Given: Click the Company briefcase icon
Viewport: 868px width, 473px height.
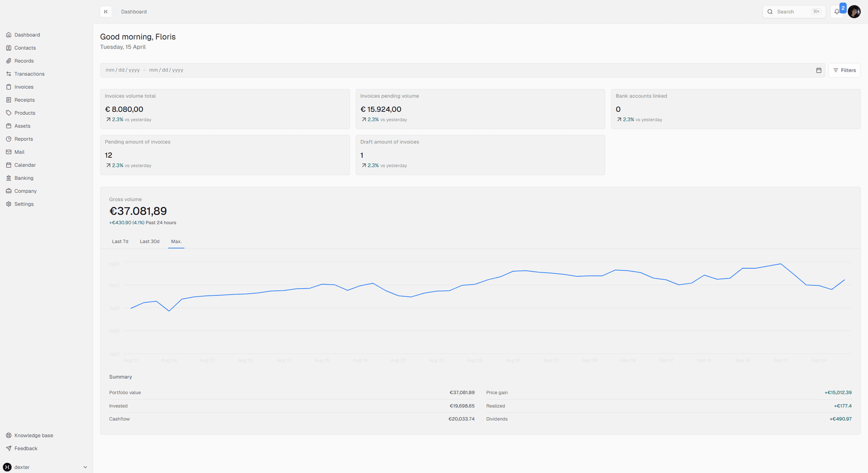Looking at the screenshot, I should tap(8, 191).
